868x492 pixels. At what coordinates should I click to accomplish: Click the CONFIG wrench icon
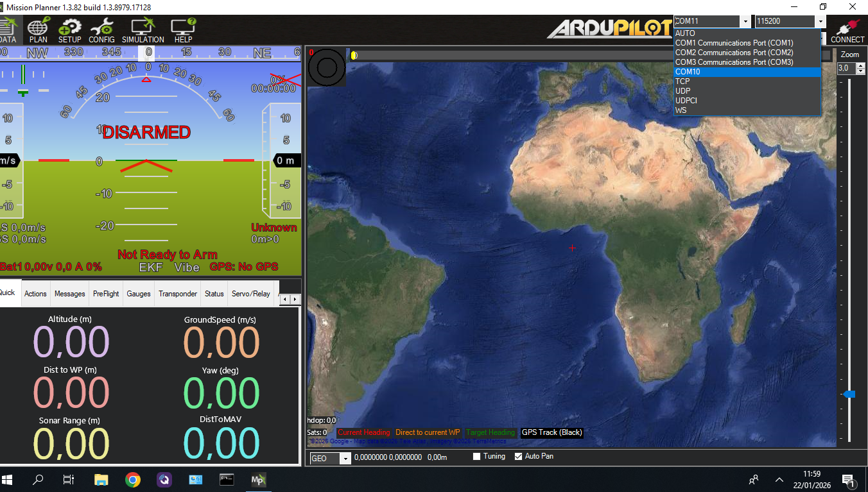pyautogui.click(x=101, y=30)
